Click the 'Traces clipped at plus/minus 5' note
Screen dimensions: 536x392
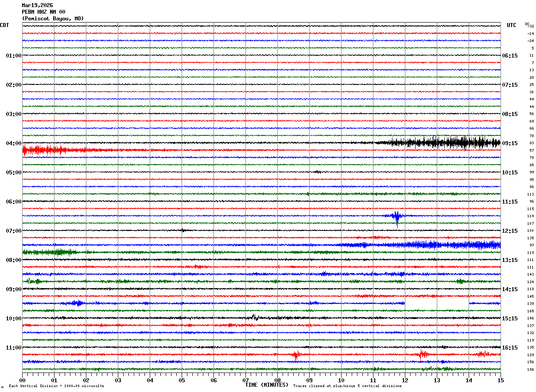(x=347, y=386)
